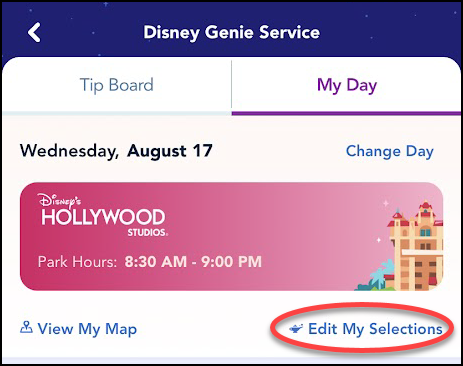Viewport: 463px width, 366px height.
Task: Click the genie lamp icon
Action: coord(296,329)
